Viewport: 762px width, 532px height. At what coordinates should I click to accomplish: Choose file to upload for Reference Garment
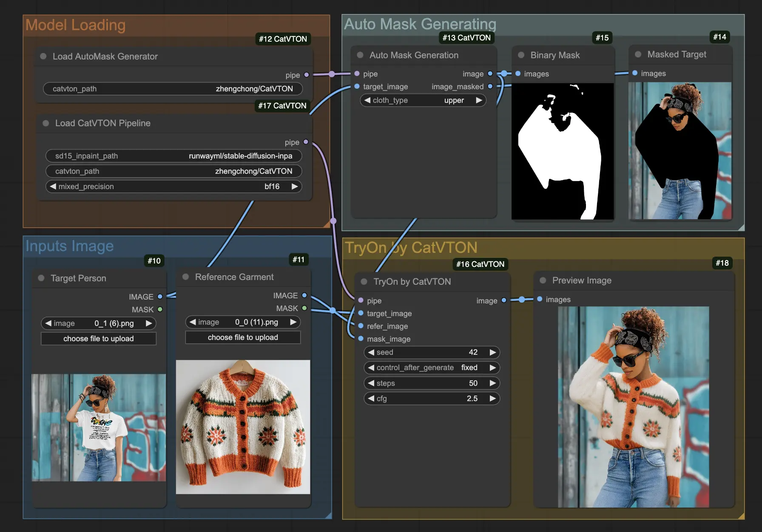[x=243, y=337]
